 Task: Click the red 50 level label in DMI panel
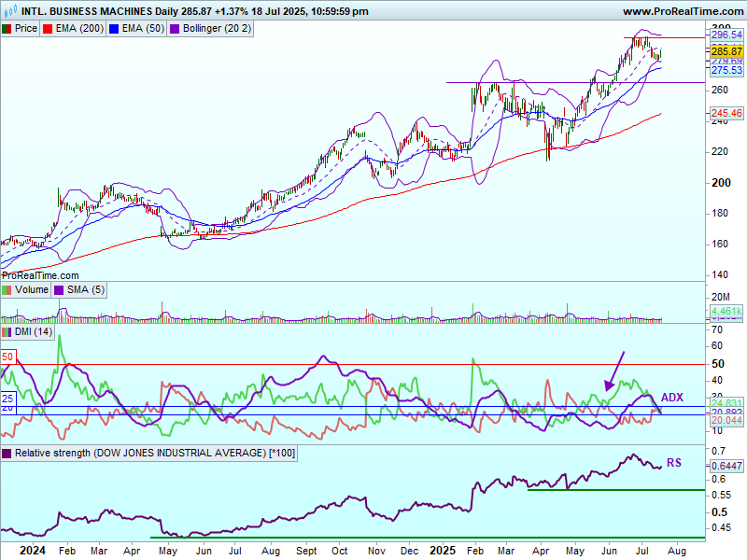(8, 357)
